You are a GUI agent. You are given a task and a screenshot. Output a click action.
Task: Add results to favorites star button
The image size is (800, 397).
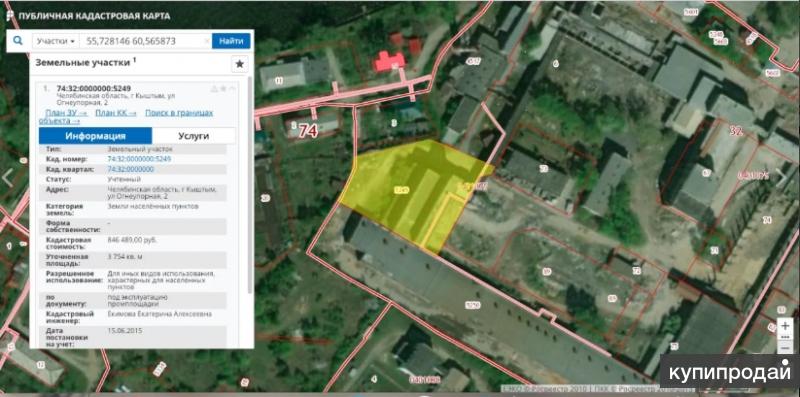click(x=240, y=64)
